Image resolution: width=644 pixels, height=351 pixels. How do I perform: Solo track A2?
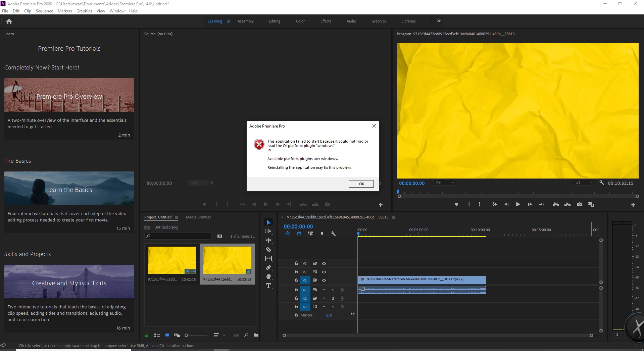[x=333, y=298]
